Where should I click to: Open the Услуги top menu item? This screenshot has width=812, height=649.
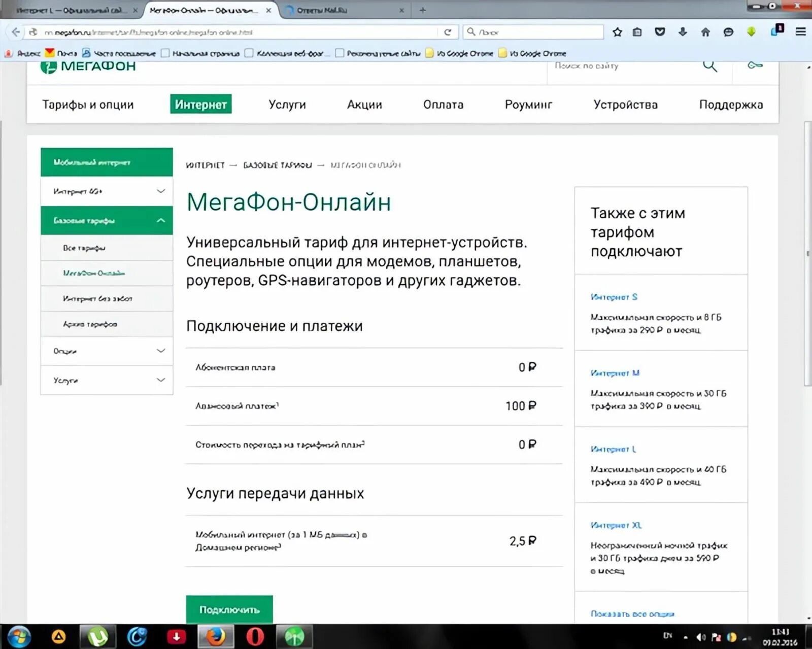(x=287, y=105)
